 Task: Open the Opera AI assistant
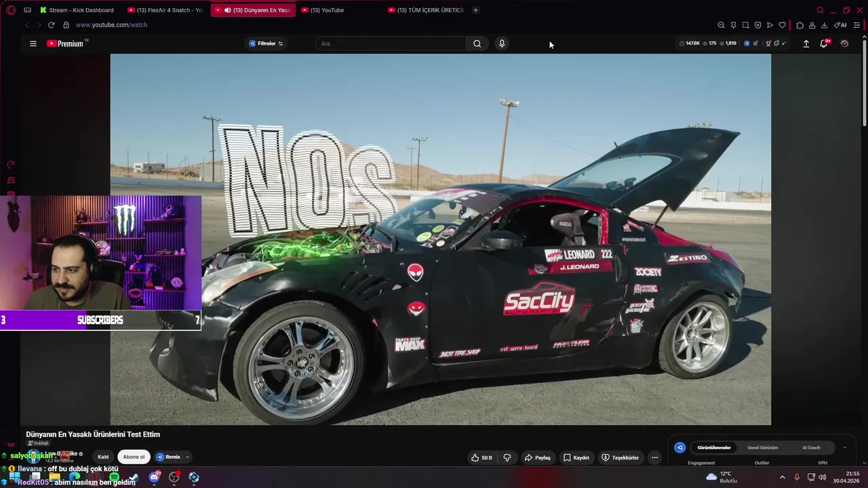[x=840, y=25]
